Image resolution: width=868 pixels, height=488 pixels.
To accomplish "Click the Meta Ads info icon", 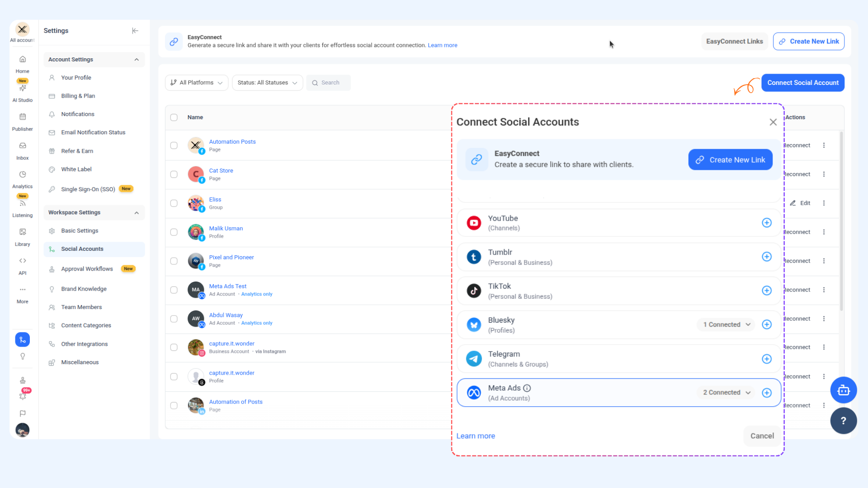I will click(x=527, y=388).
